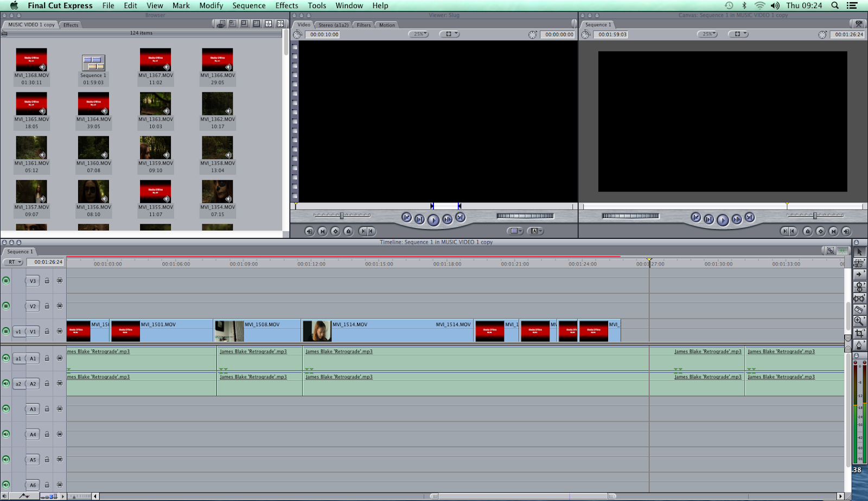Switch to the Filters tab in Viewer

(x=364, y=25)
